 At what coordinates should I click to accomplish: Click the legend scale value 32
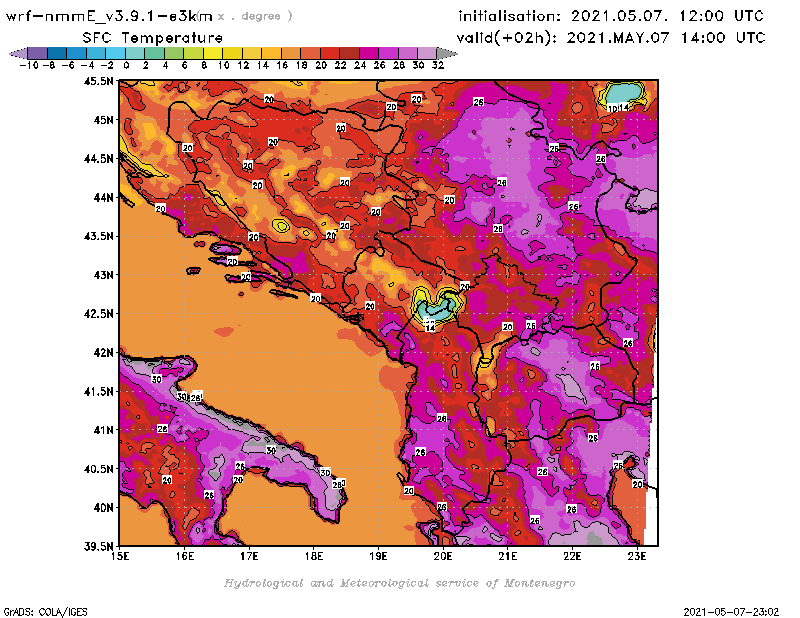pos(438,65)
